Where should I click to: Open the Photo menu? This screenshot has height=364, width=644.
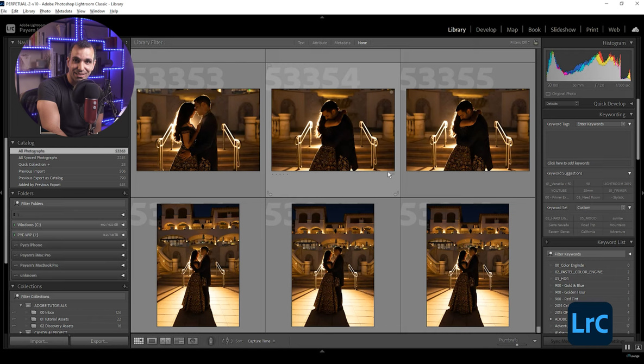[x=45, y=11]
